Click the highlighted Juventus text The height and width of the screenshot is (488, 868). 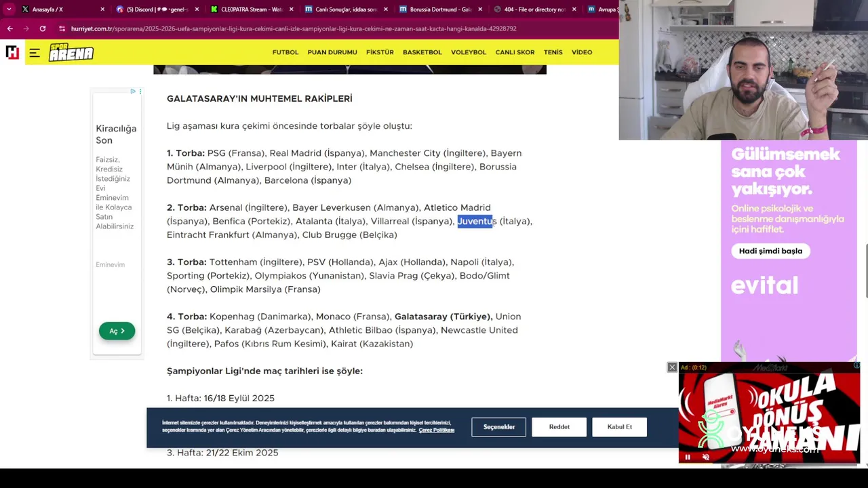pyautogui.click(x=477, y=221)
